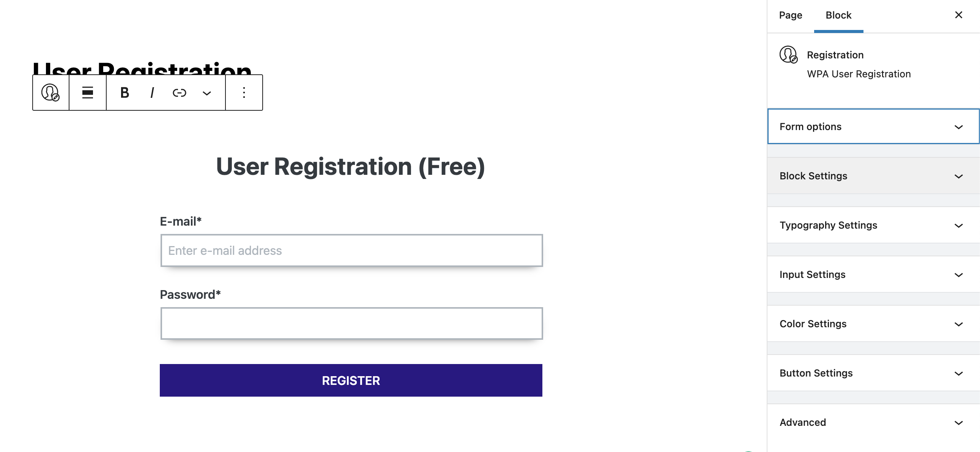
Task: Click the REGISTER button
Action: tap(351, 380)
